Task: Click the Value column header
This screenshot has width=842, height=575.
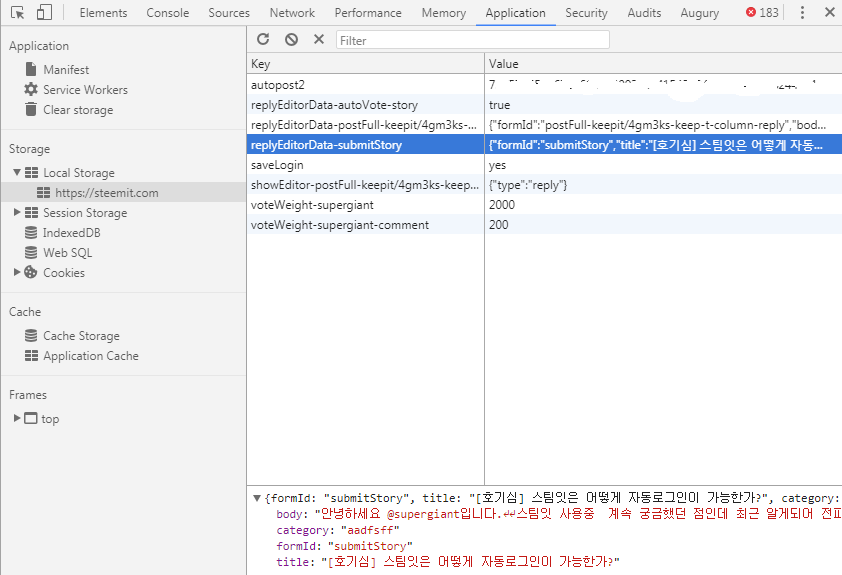Action: coord(663,64)
